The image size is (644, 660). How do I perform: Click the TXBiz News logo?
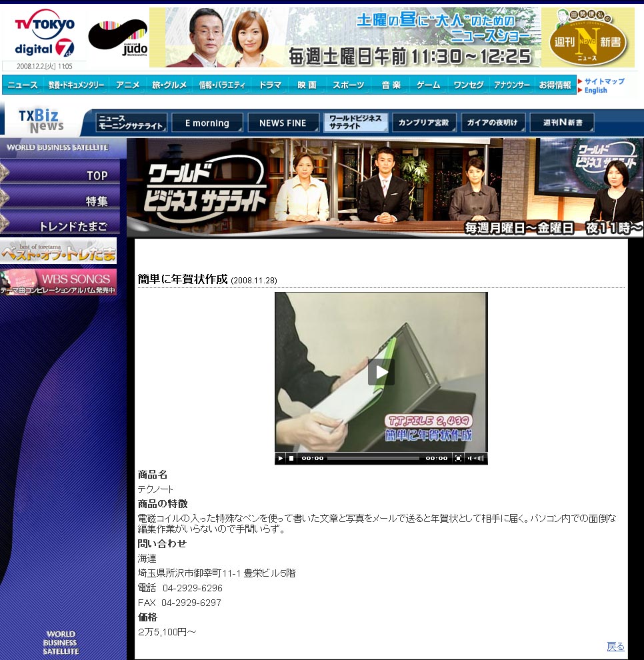point(41,121)
